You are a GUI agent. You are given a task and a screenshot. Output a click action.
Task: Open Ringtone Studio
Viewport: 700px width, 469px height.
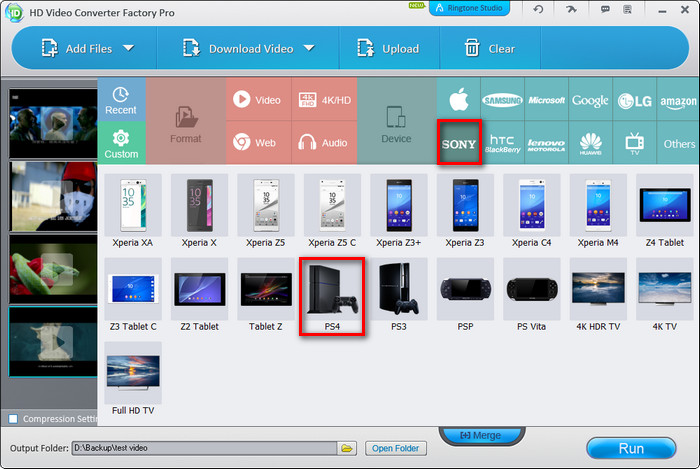coord(469,8)
